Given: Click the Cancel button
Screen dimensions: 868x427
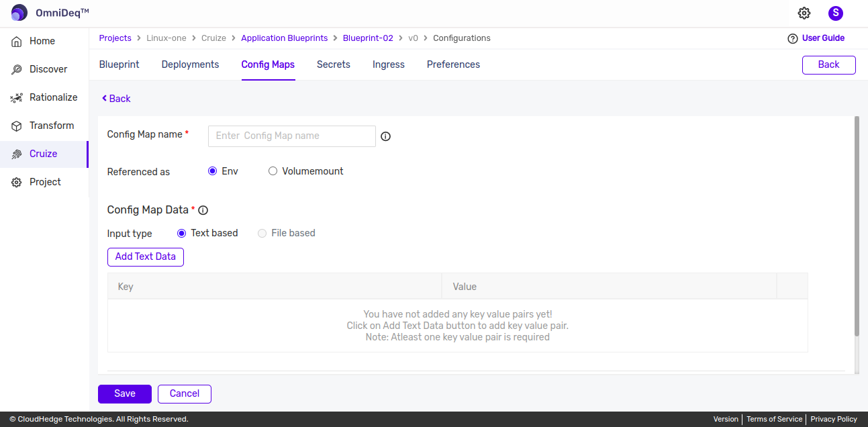Looking at the screenshot, I should tap(185, 394).
